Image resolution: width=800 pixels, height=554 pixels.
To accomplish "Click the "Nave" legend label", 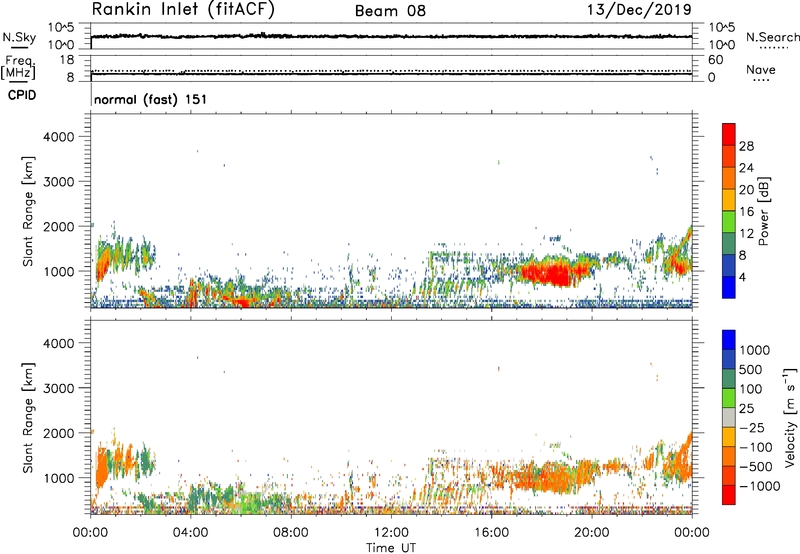I will 761,69.
